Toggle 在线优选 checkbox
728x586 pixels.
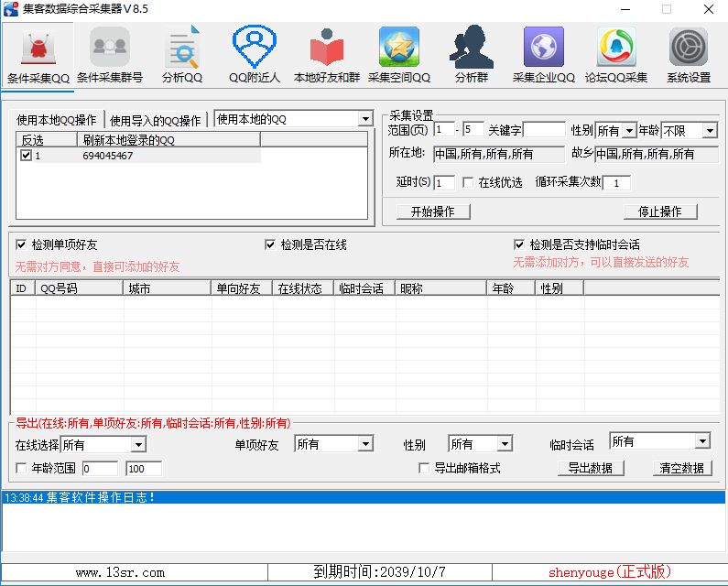point(468,182)
